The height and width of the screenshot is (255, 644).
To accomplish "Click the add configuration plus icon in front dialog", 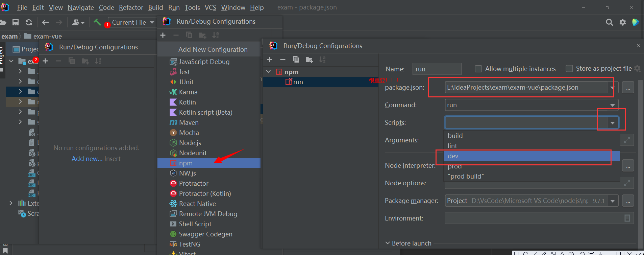I will [x=270, y=60].
